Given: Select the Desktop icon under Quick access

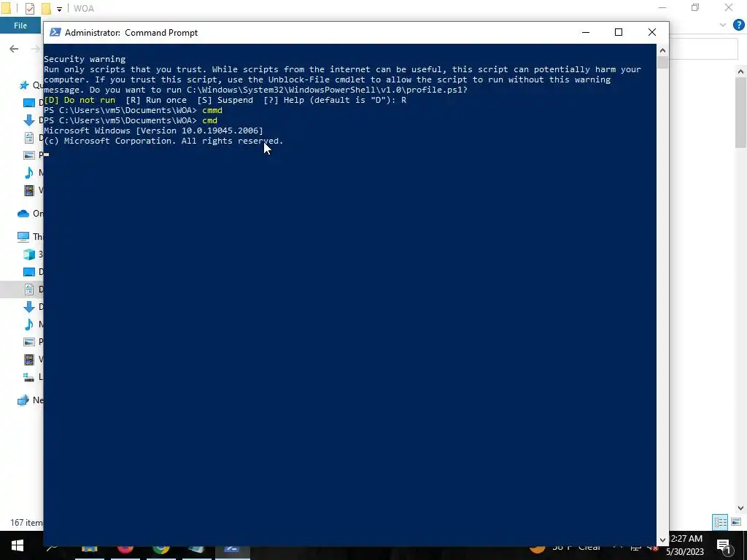Looking at the screenshot, I should [29, 102].
